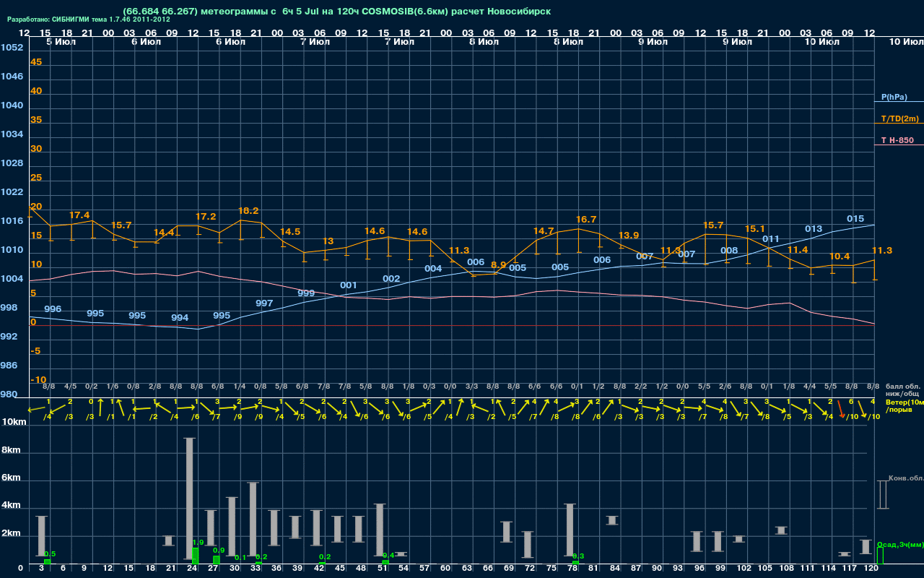Click the 980 pressure axis label
This screenshot has width=924, height=578.
pos(9,394)
